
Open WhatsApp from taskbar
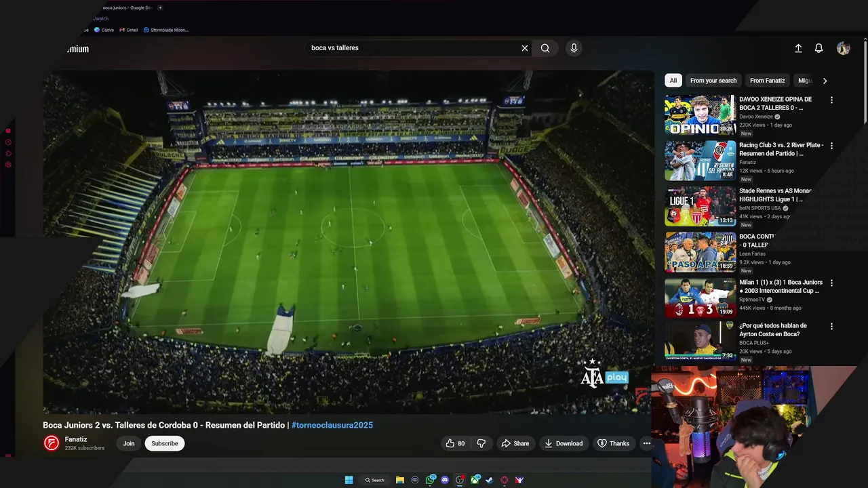click(430, 480)
